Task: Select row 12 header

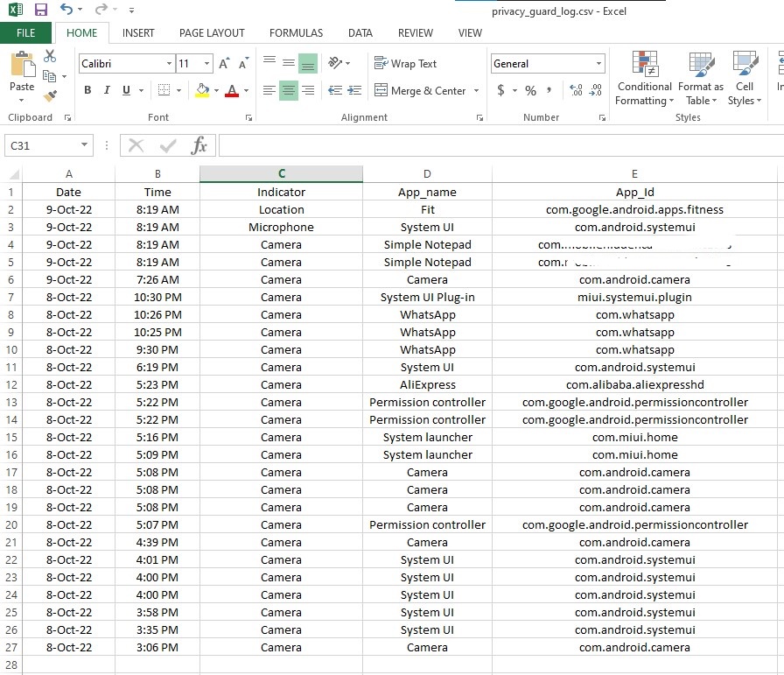Action: pyautogui.click(x=11, y=385)
